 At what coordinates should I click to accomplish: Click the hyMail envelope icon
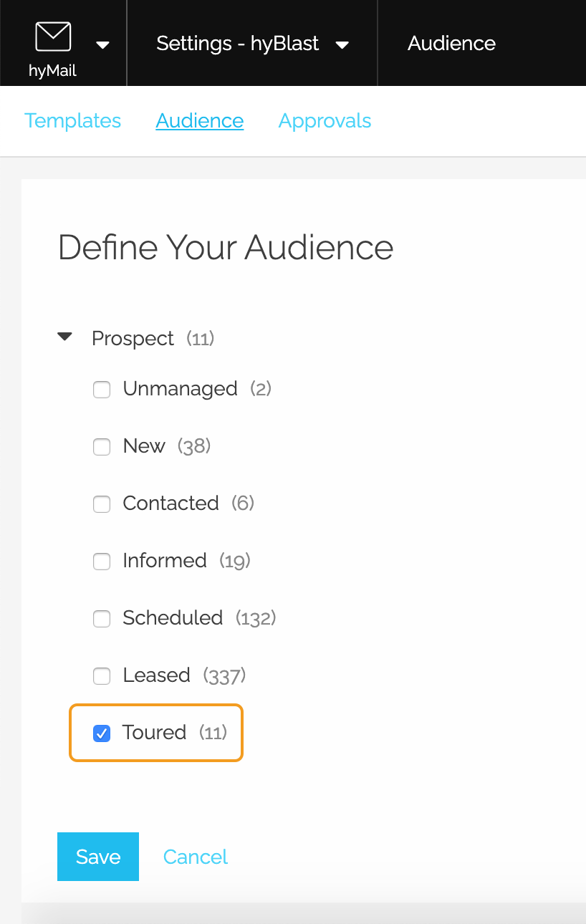[53, 37]
